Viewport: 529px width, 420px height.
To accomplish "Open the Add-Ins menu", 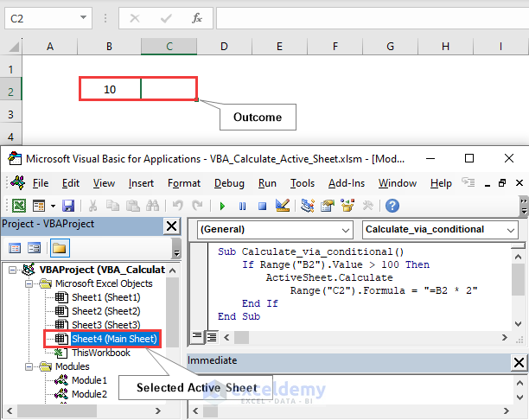I will pos(347,183).
